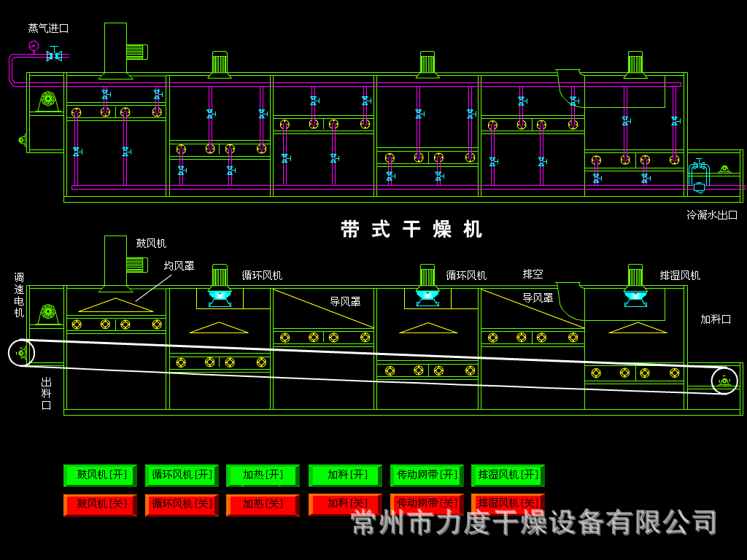Click the right belt roller near feed inlet
Viewport: 747px width, 560px height.
[724, 381]
